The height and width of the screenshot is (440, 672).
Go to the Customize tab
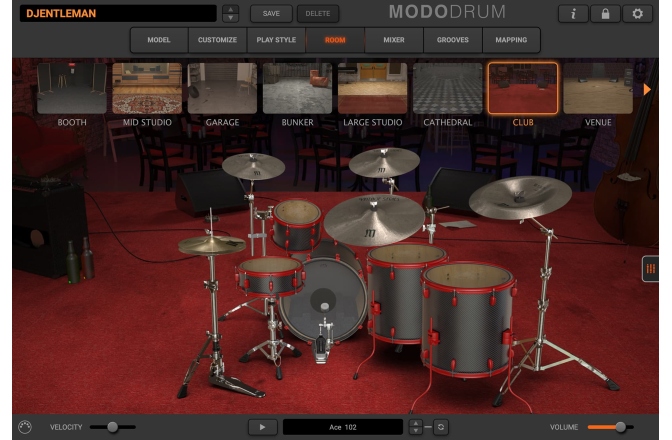[x=216, y=40]
